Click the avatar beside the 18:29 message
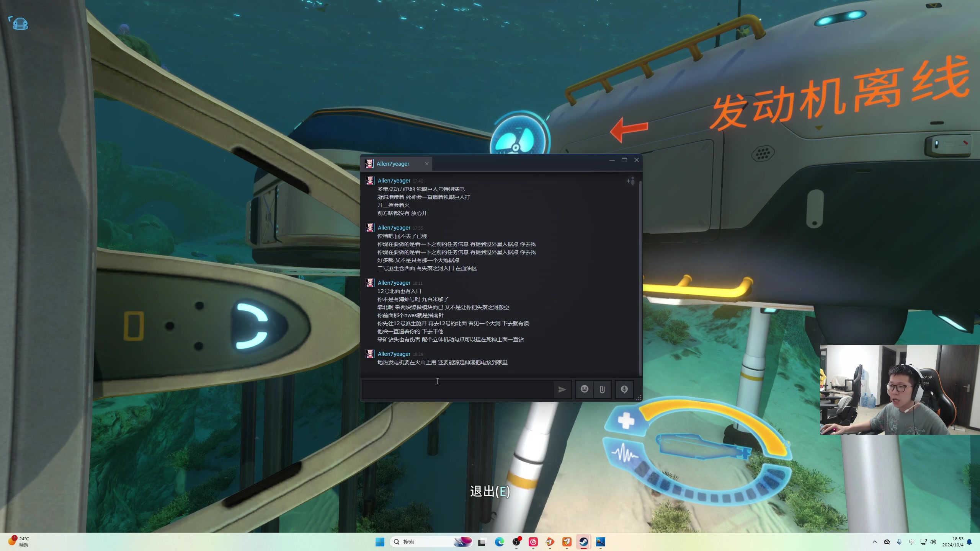980x551 pixels. pos(370,354)
